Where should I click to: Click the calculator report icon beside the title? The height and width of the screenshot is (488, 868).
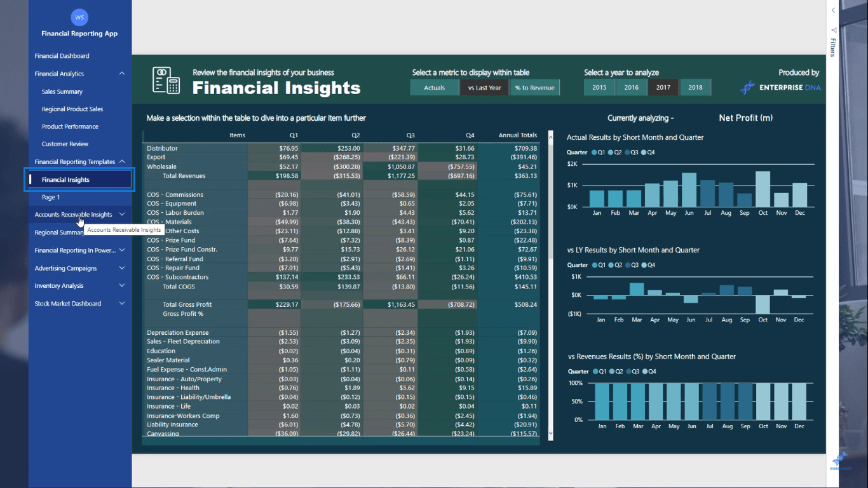click(x=166, y=81)
